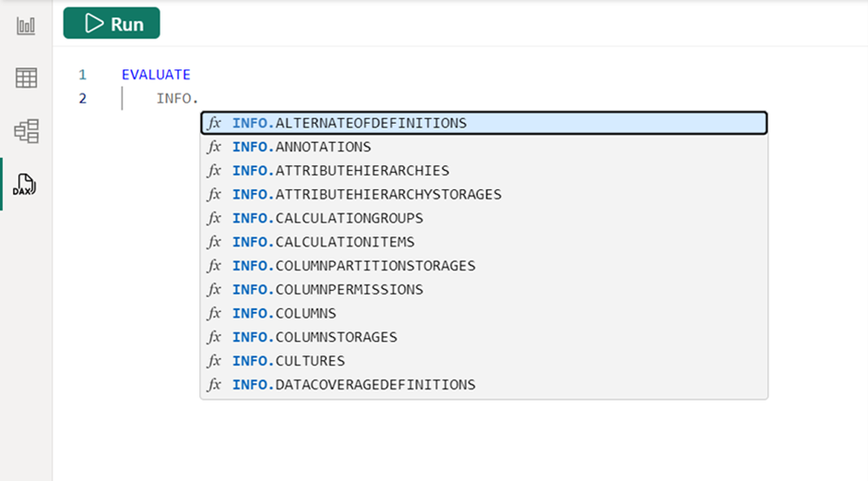Open Report view from the sidebar
The image size is (868, 481).
point(26,26)
